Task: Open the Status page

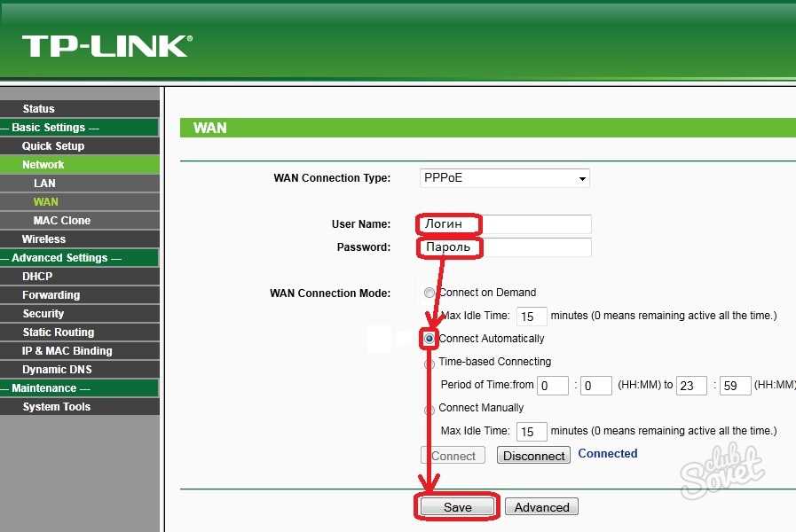Action: 80,108
